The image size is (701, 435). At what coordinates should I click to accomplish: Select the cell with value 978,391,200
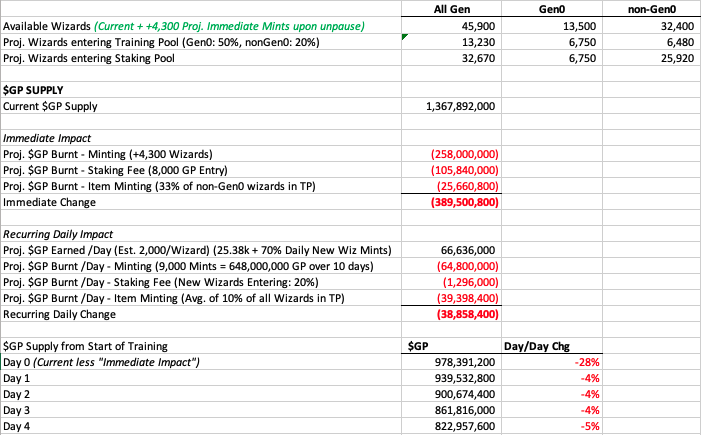452,363
